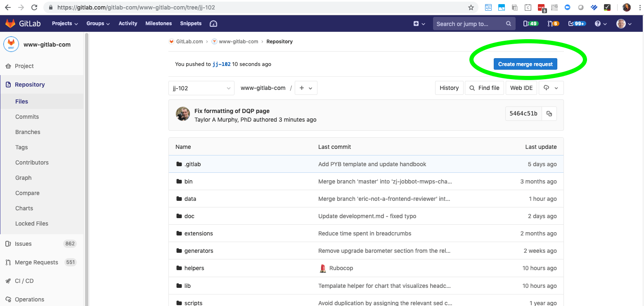Screen dimensions: 644x306
Task: Go to Activity in top navigation
Action: tap(128, 24)
